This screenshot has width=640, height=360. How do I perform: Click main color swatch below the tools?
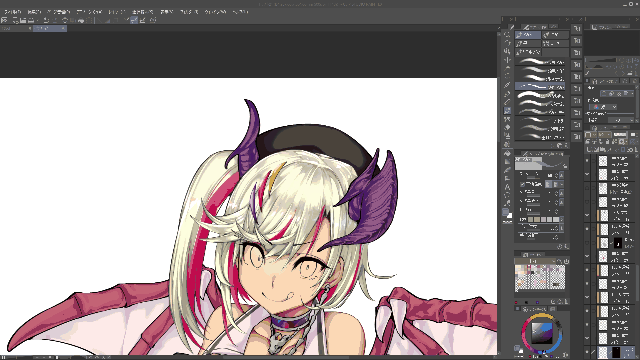pyautogui.click(x=506, y=212)
